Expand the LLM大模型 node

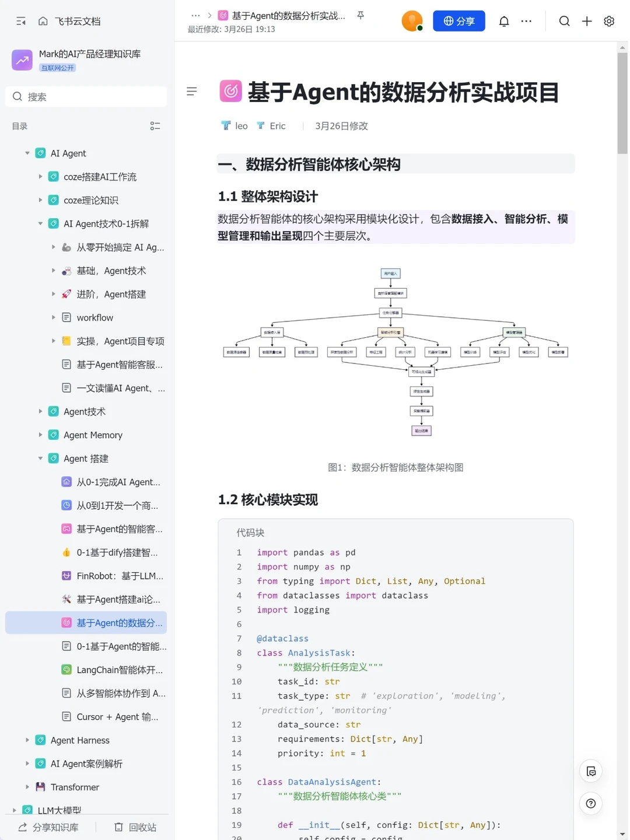14,810
